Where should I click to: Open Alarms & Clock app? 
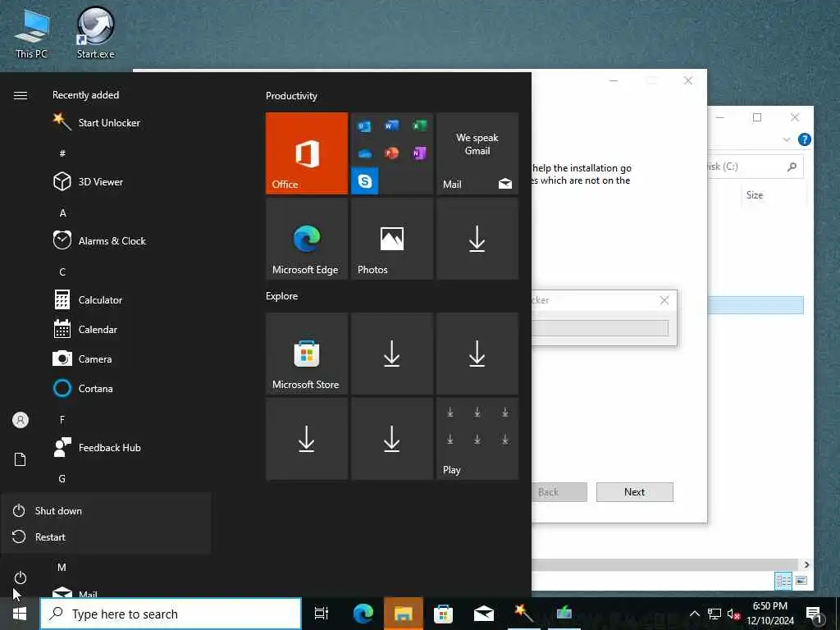(x=99, y=240)
